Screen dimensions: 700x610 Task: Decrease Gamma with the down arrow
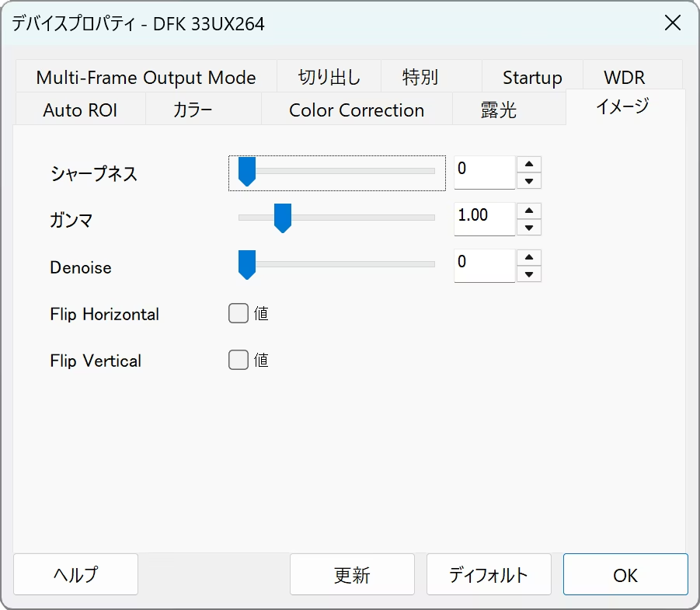tap(529, 228)
